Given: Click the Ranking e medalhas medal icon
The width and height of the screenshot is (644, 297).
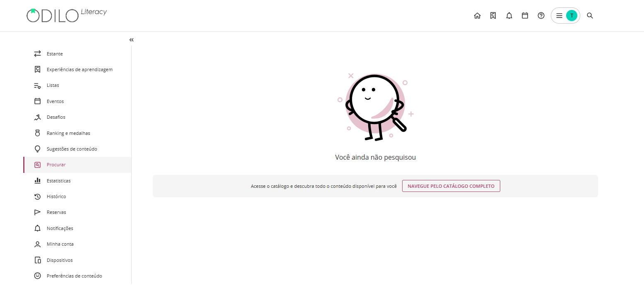Looking at the screenshot, I should coord(37,133).
